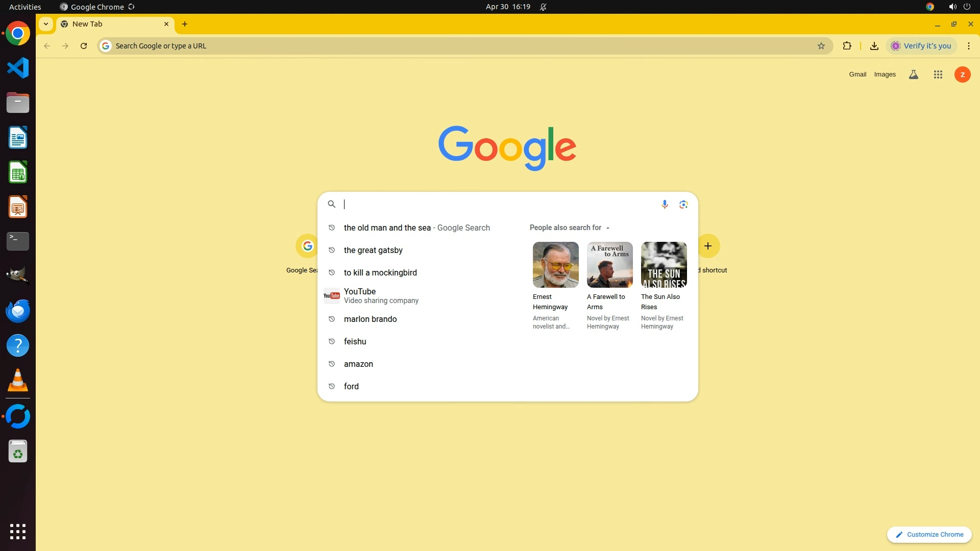This screenshot has height=551, width=980.
Task: Reload the current page
Action: pos(84,46)
